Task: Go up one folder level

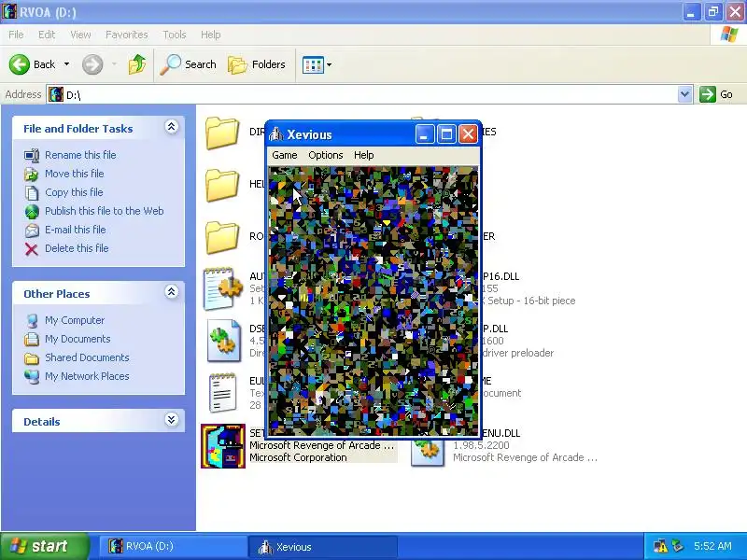Action: click(x=137, y=64)
